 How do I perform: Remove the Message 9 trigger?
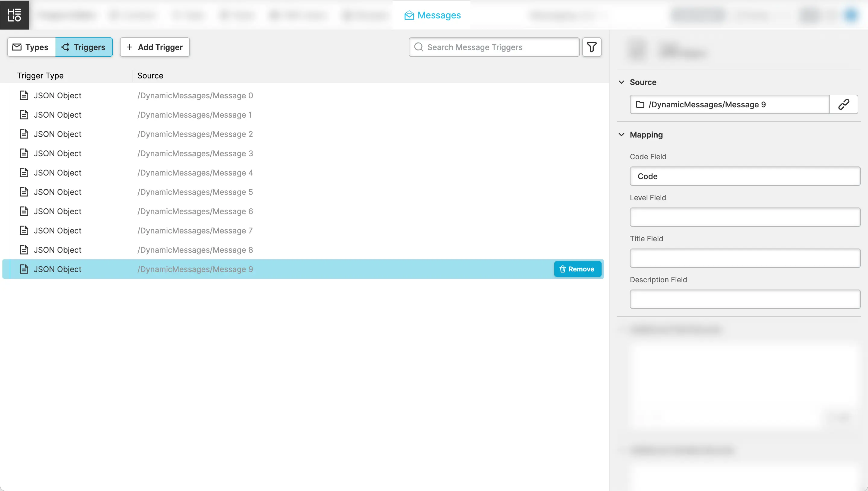click(x=577, y=269)
